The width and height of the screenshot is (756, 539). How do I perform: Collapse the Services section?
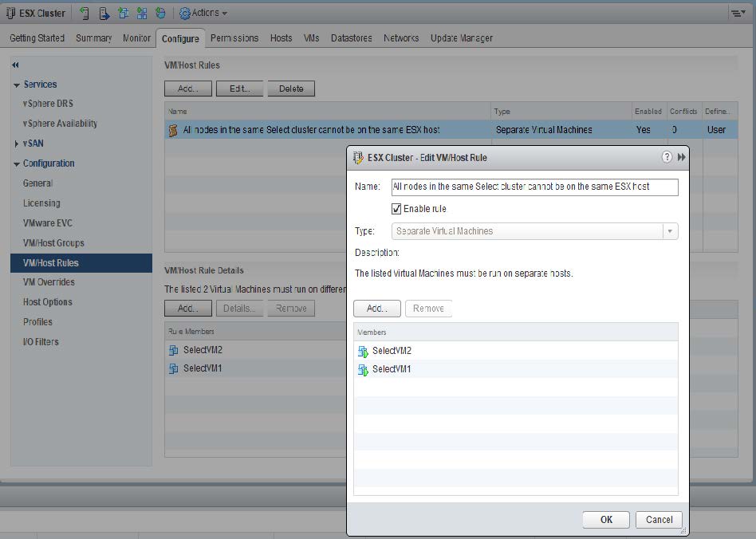(17, 84)
